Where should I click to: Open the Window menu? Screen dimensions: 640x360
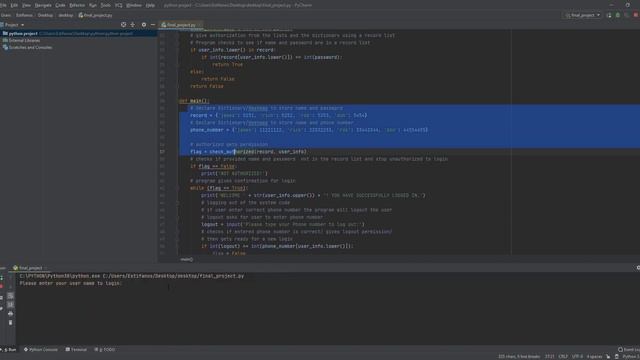(x=134, y=5)
